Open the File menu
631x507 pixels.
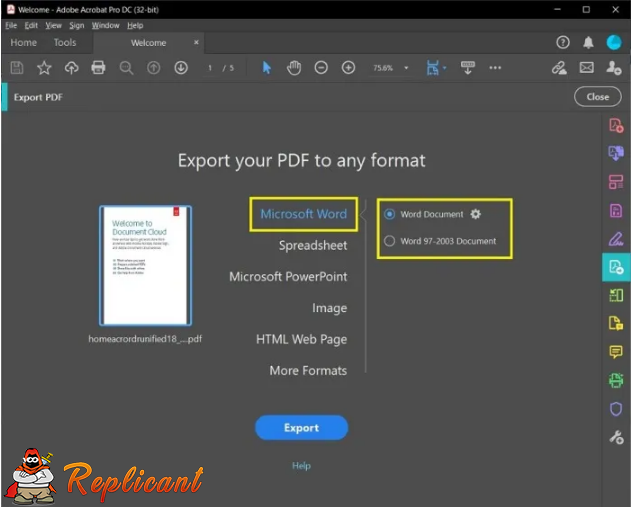click(11, 25)
